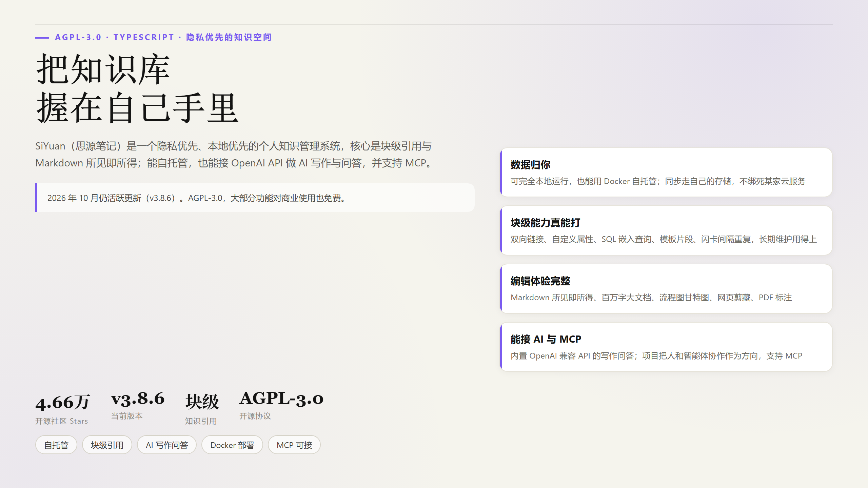This screenshot has width=868, height=488.
Task: Click the SiYuan（思源笔记）intro paragraph
Action: coord(234,155)
